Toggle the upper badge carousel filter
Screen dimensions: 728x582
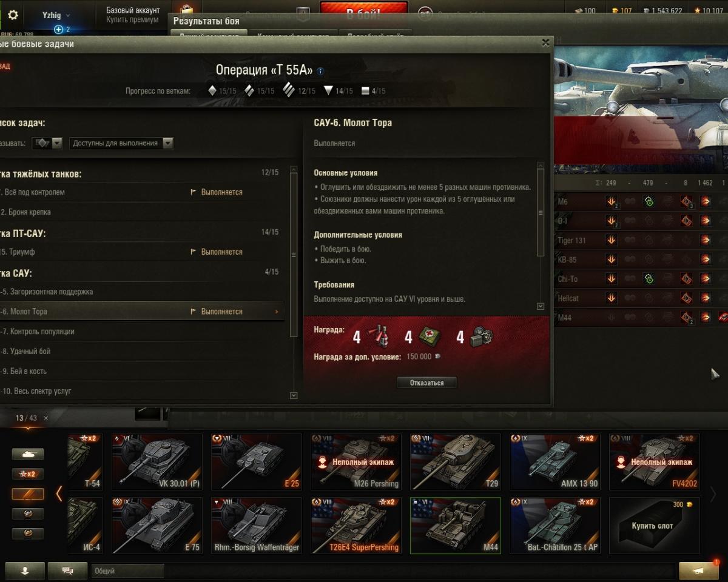(x=28, y=514)
